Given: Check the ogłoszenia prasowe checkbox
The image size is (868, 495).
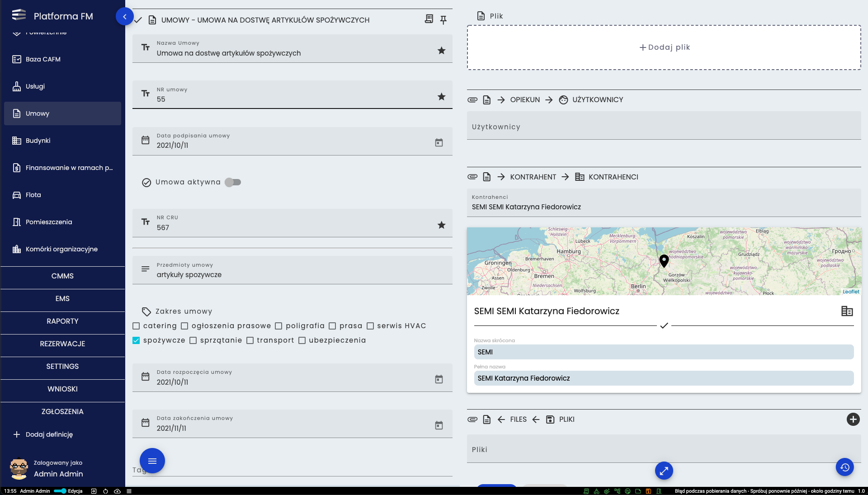Looking at the screenshot, I should (x=184, y=326).
